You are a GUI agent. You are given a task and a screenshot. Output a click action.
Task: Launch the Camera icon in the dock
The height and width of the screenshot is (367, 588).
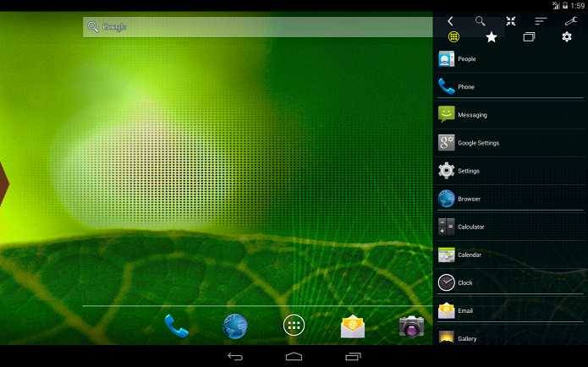click(411, 326)
